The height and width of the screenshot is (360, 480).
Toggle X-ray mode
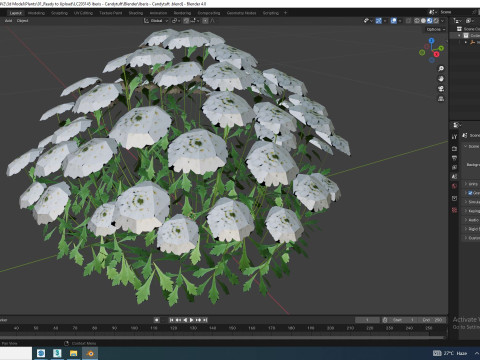(x=408, y=21)
